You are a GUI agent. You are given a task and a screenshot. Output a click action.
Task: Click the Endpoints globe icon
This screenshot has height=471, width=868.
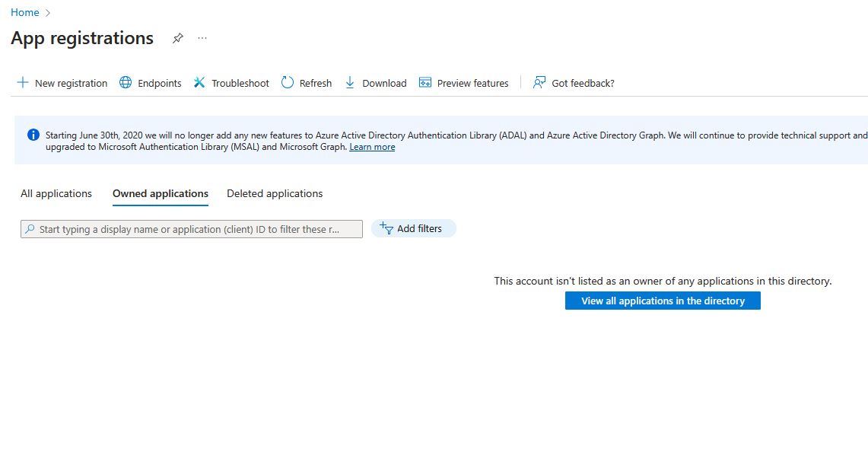[126, 82]
